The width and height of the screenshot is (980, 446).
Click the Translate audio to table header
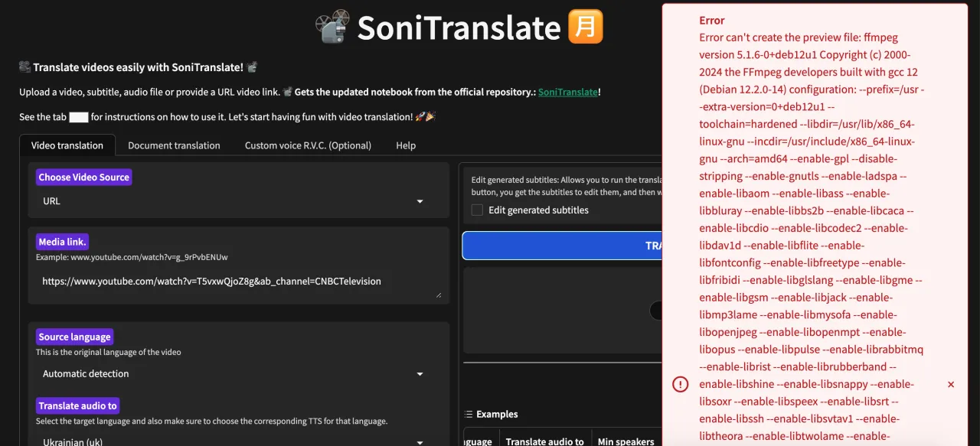coord(544,441)
